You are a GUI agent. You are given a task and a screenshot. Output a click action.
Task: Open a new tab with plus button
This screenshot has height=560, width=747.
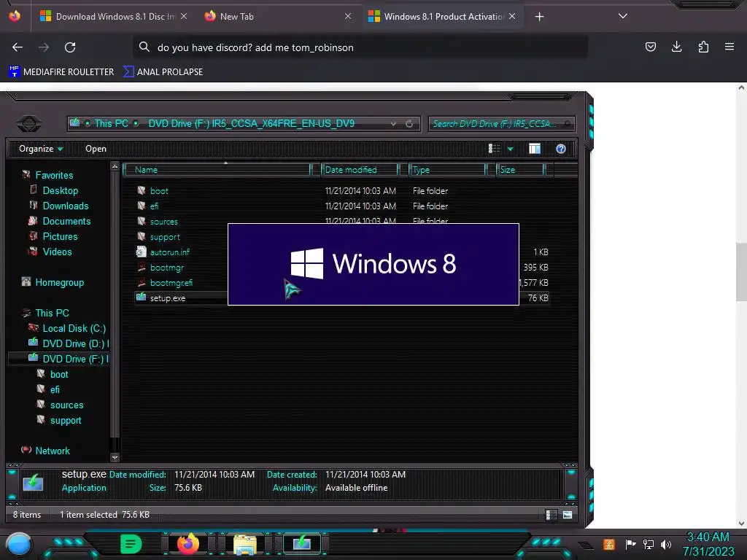click(539, 17)
